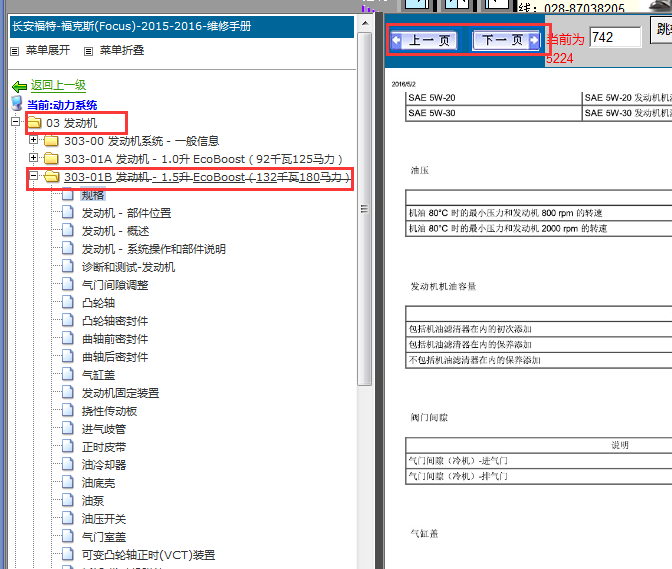Select the 03 发动机 folder
This screenshot has height=569, width=672.
pos(72,123)
